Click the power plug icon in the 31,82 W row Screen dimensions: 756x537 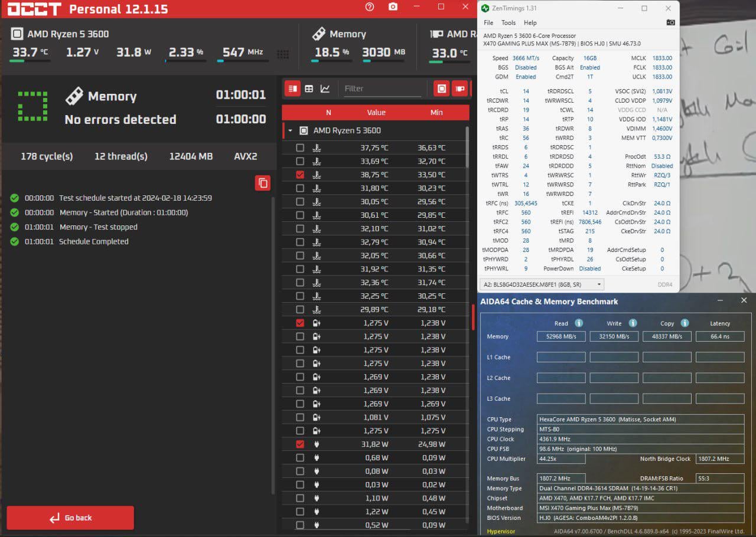[x=317, y=444]
